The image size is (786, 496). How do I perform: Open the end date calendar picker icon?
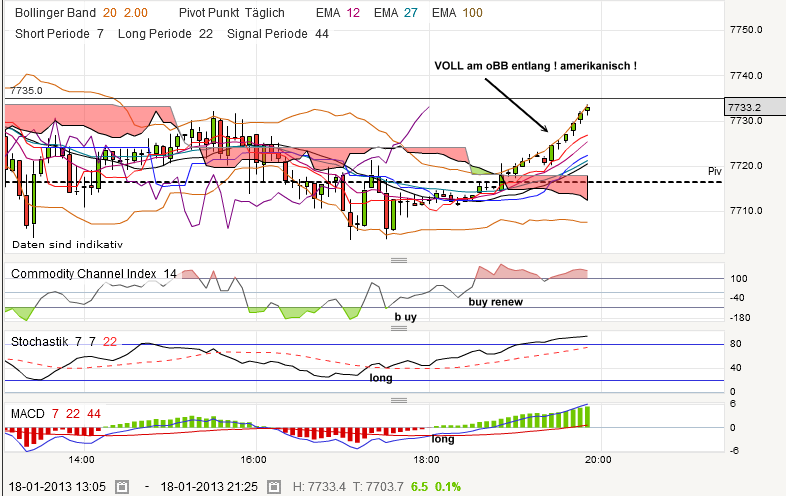[x=274, y=486]
